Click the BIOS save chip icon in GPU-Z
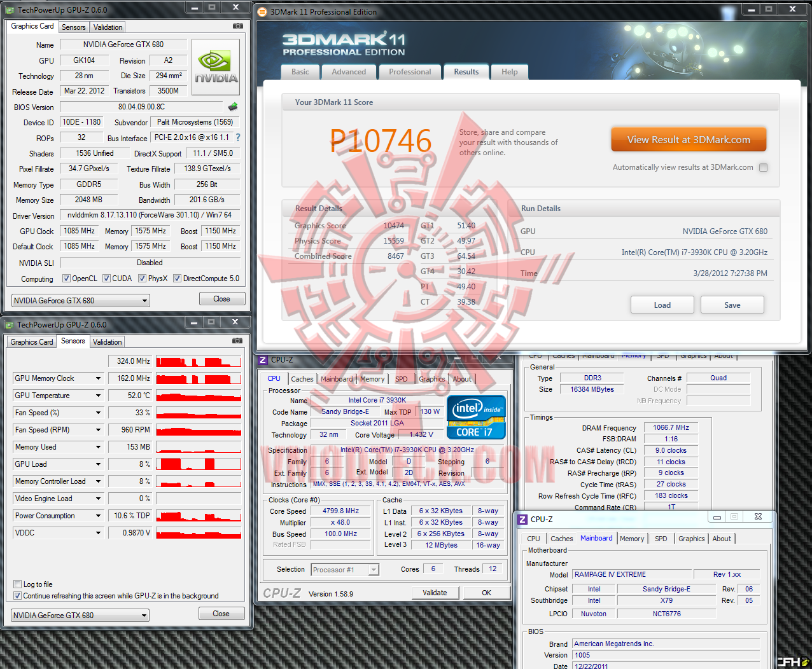 click(233, 107)
